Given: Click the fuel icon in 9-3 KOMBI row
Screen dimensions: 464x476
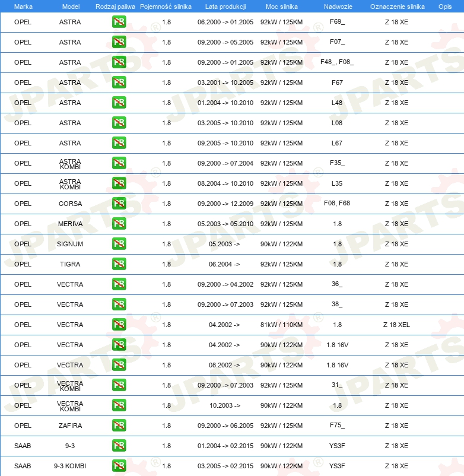Looking at the screenshot, I should [x=119, y=466].
